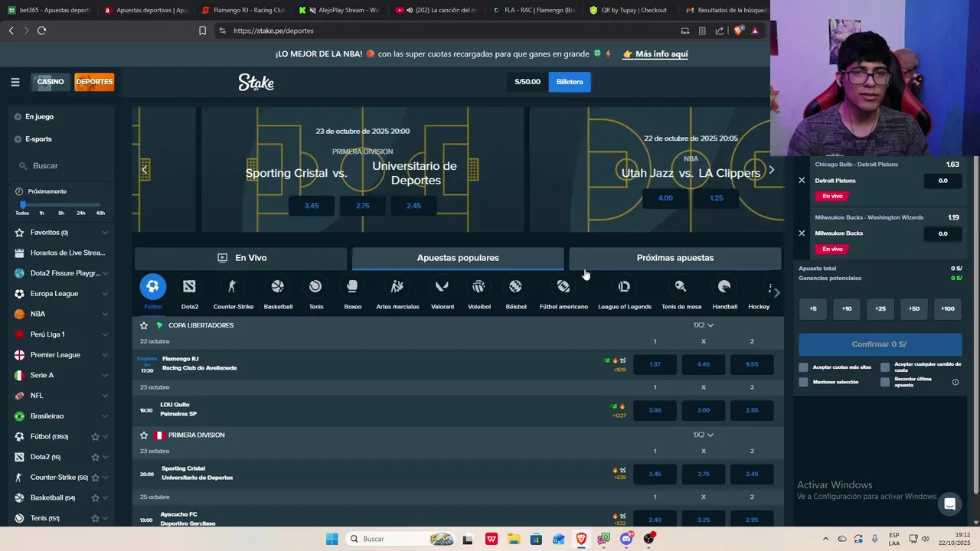Screen dimensions: 980x551
Task: Enable Aceptar cualquier cambio de cuota checkbox
Action: (885, 367)
